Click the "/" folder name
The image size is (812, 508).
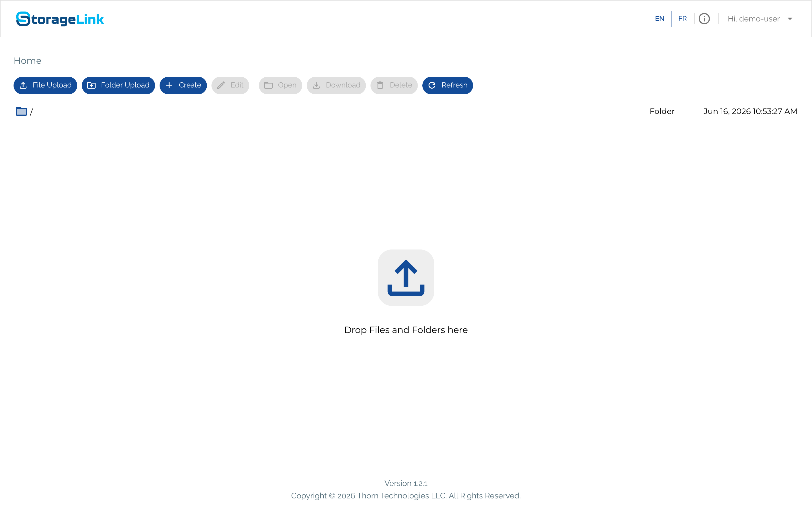coord(31,112)
